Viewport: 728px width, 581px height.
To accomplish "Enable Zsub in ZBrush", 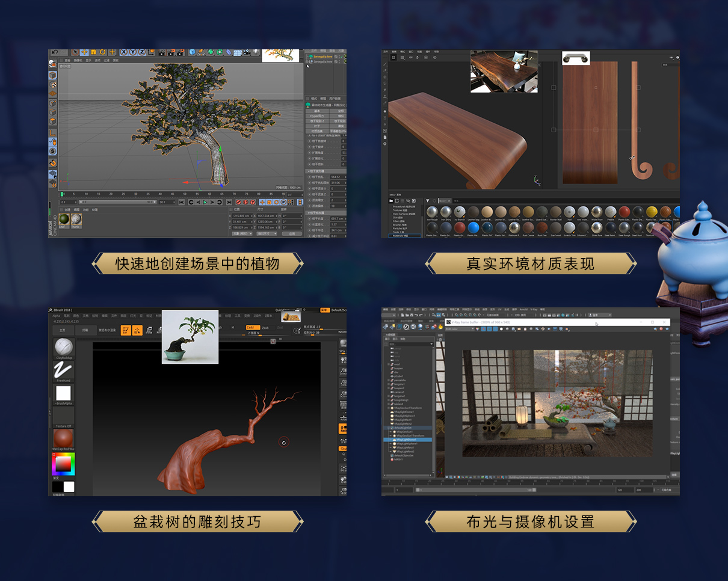I will [265, 328].
